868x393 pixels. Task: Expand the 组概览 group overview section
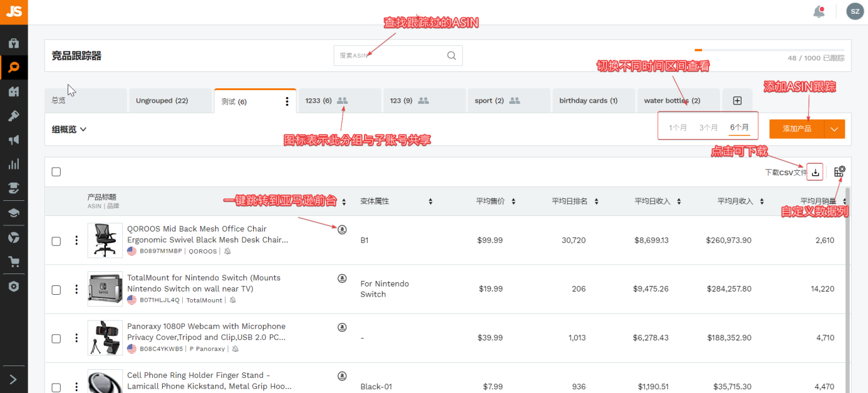[69, 130]
